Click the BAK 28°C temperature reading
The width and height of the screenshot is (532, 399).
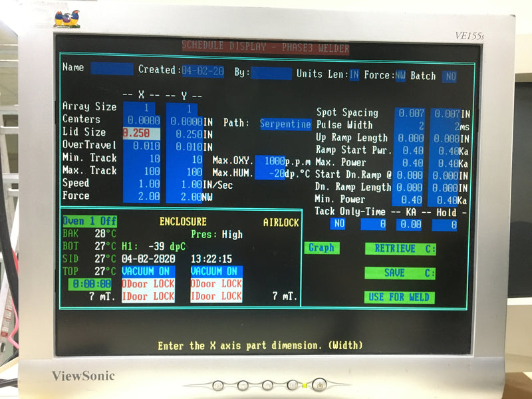point(90,234)
